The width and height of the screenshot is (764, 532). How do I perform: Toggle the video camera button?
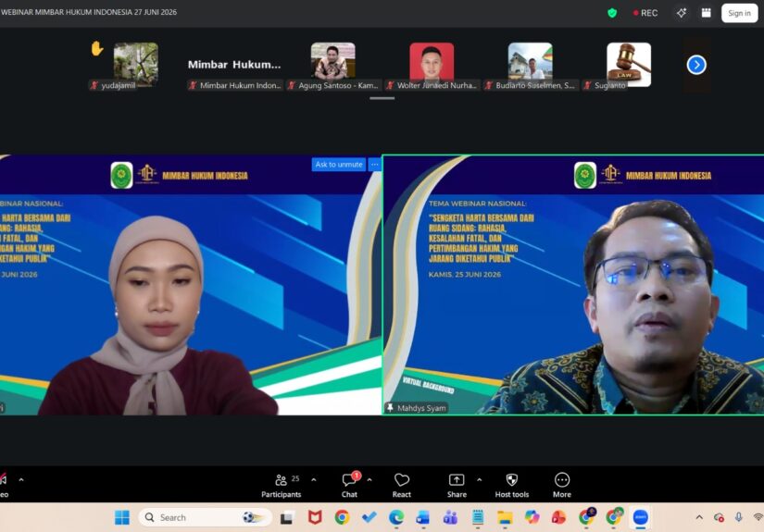pos(4,485)
